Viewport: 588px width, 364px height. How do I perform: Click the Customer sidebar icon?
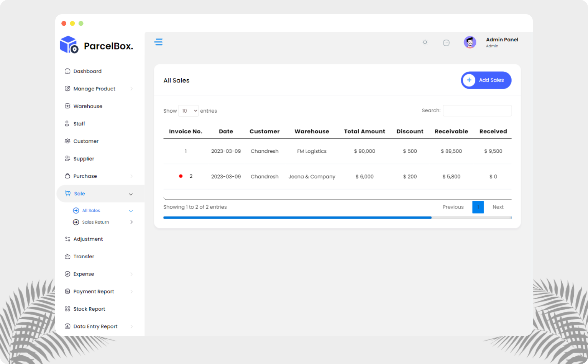pyautogui.click(x=67, y=141)
